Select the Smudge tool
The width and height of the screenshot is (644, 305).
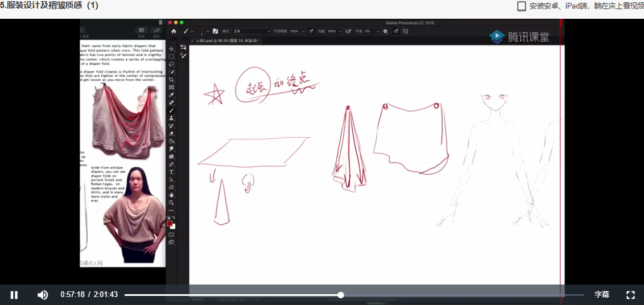(171, 149)
